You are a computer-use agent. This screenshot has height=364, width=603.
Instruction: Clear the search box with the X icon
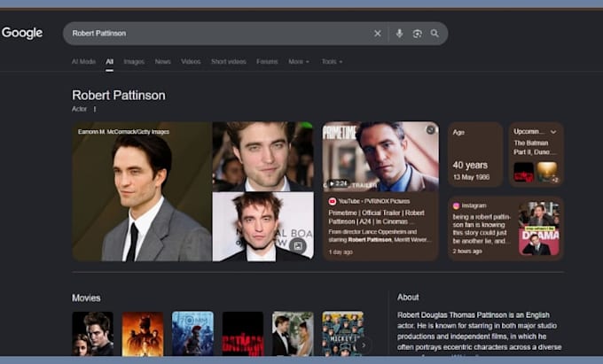coord(378,34)
